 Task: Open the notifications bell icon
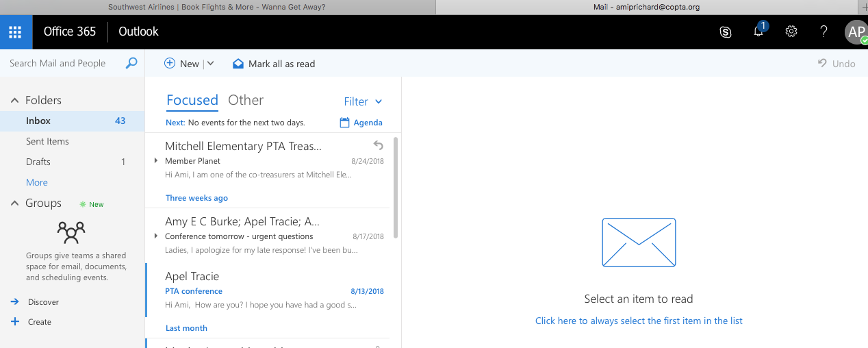(758, 32)
